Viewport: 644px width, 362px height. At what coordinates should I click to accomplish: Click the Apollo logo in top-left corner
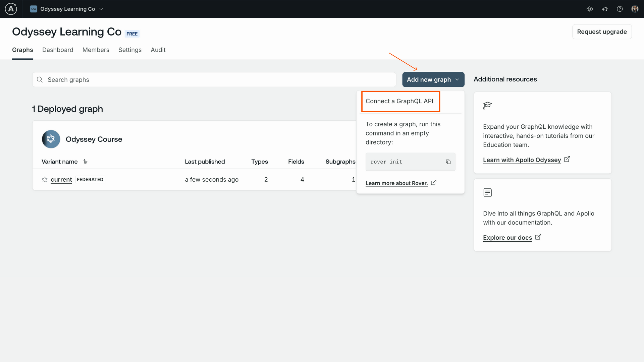11,9
